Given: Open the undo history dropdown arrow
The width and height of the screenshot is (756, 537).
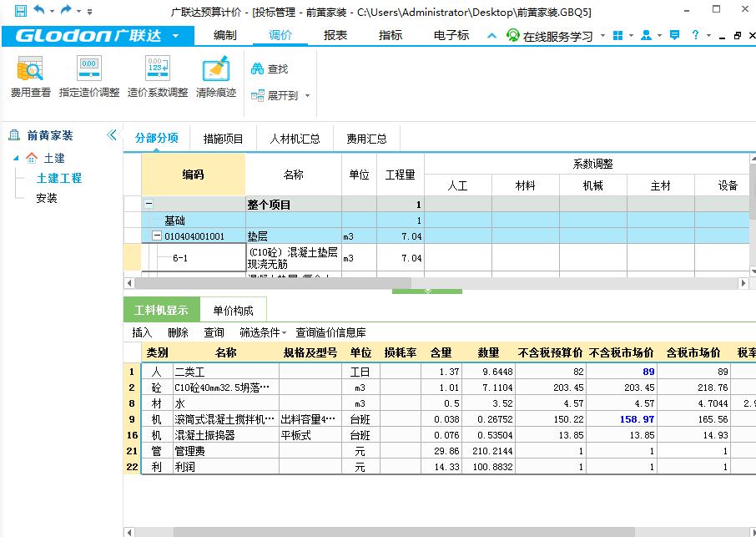Looking at the screenshot, I should tap(52, 11).
